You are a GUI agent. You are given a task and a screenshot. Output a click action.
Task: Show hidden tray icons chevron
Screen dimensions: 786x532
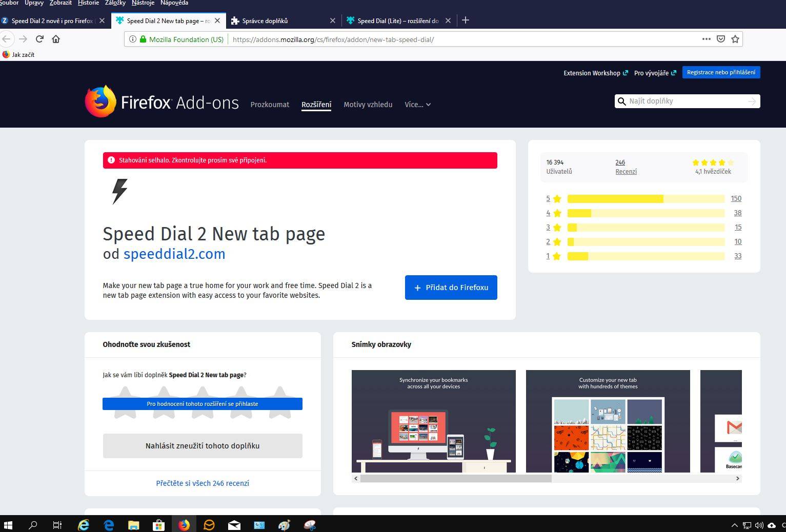(734, 525)
